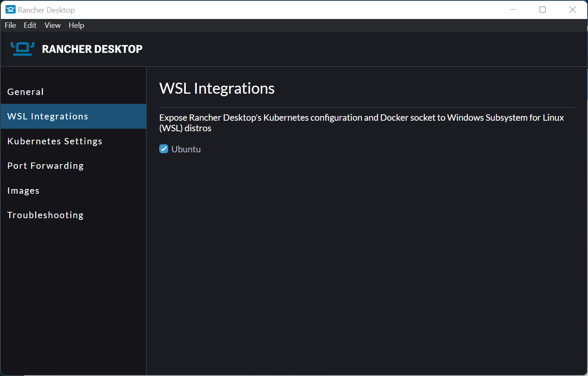Go to the General section
Image resolution: width=588 pixels, height=376 pixels.
73,92
